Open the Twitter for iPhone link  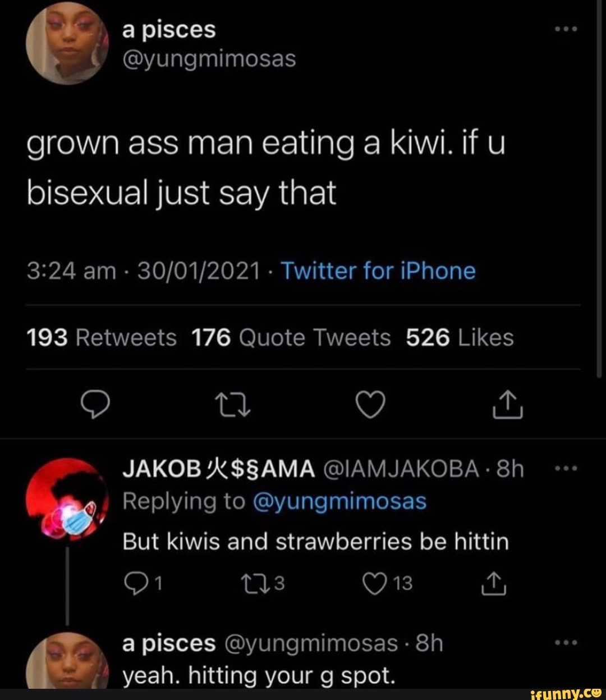pyautogui.click(x=378, y=271)
